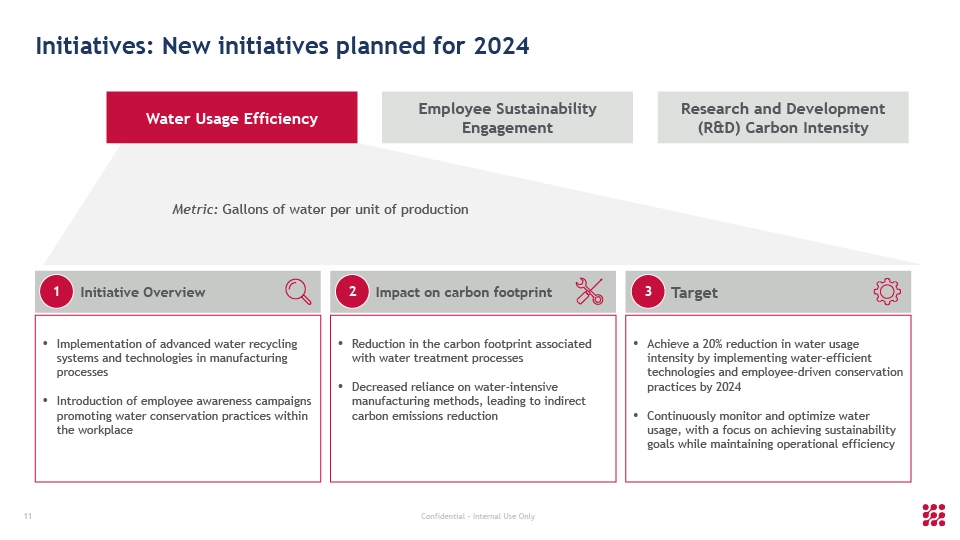Click the red dotted company logo

pyautogui.click(x=934, y=516)
